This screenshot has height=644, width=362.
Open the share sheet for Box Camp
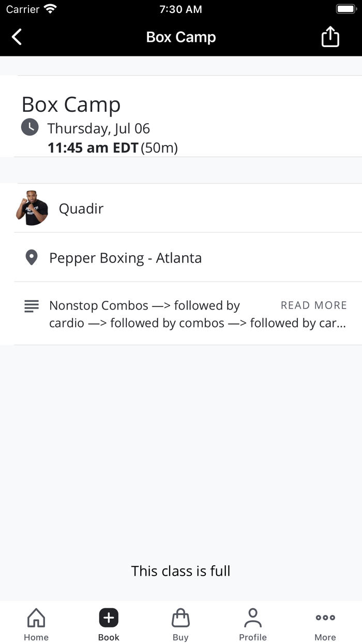pos(330,37)
